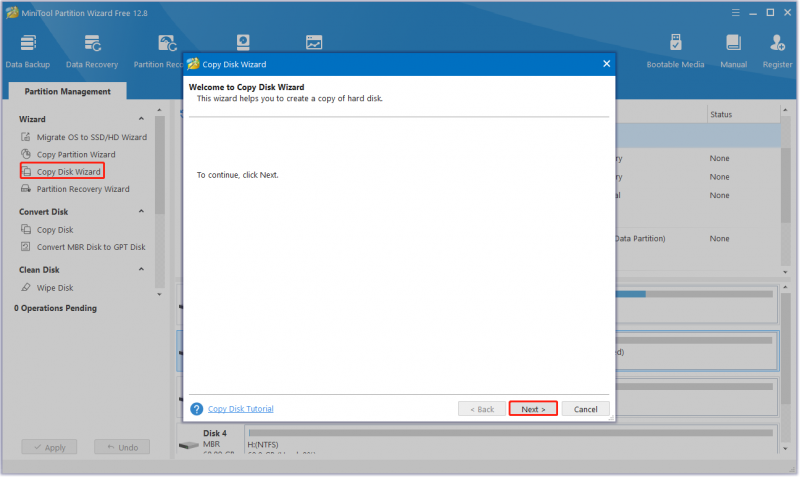800x477 pixels.
Task: Collapse the Convert Disk section
Action: (141, 211)
